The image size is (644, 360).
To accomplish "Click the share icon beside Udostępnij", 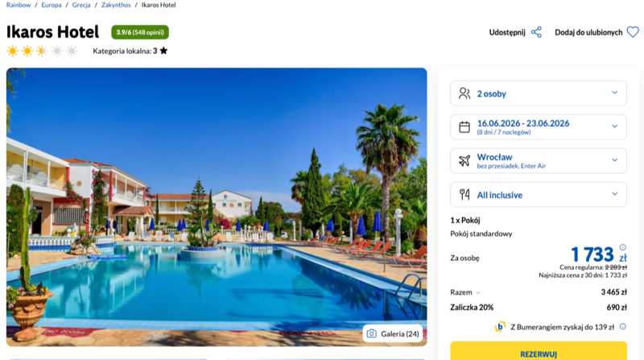I will click(536, 32).
